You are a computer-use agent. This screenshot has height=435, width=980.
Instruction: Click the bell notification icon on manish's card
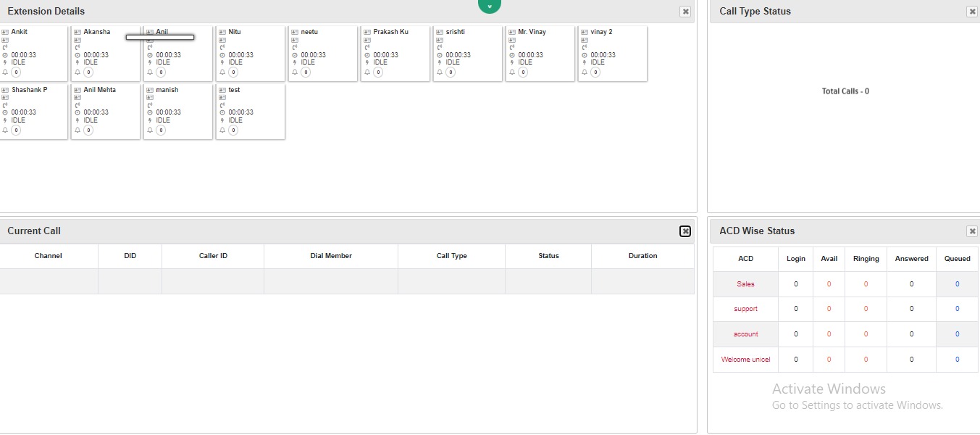tap(149, 130)
